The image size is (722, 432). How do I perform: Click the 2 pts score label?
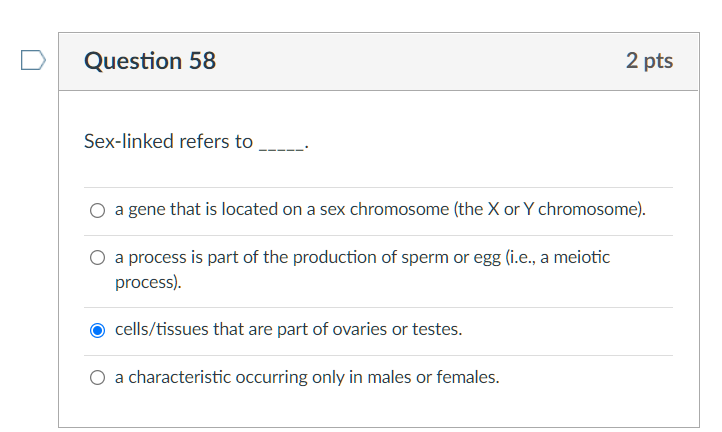pyautogui.click(x=649, y=61)
